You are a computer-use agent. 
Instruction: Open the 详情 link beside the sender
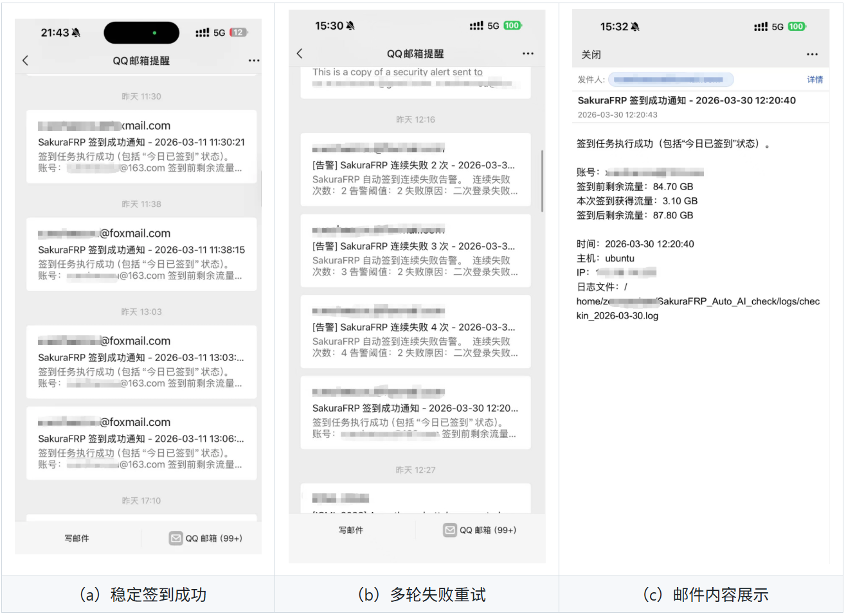[815, 80]
